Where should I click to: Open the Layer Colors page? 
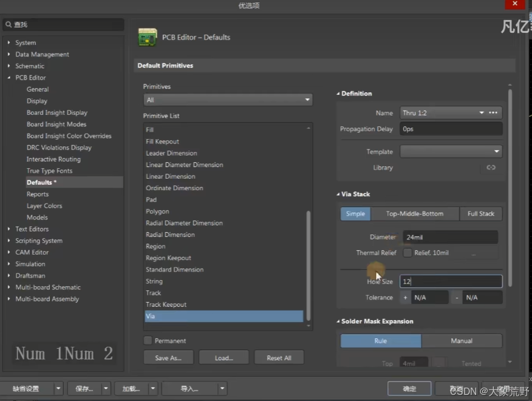(x=44, y=206)
